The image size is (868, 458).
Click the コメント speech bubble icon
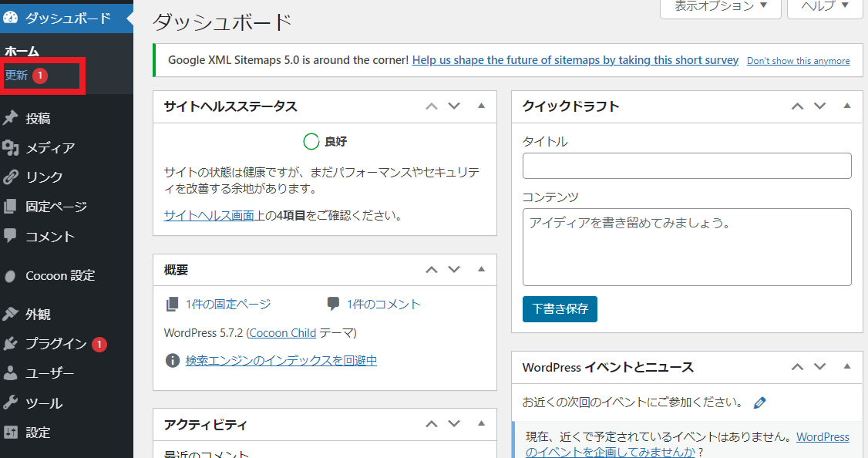point(11,236)
